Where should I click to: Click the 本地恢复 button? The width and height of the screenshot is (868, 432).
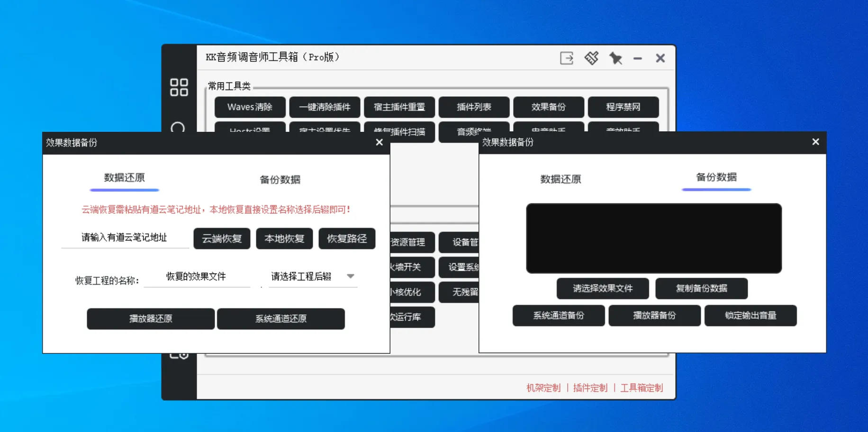click(x=284, y=239)
